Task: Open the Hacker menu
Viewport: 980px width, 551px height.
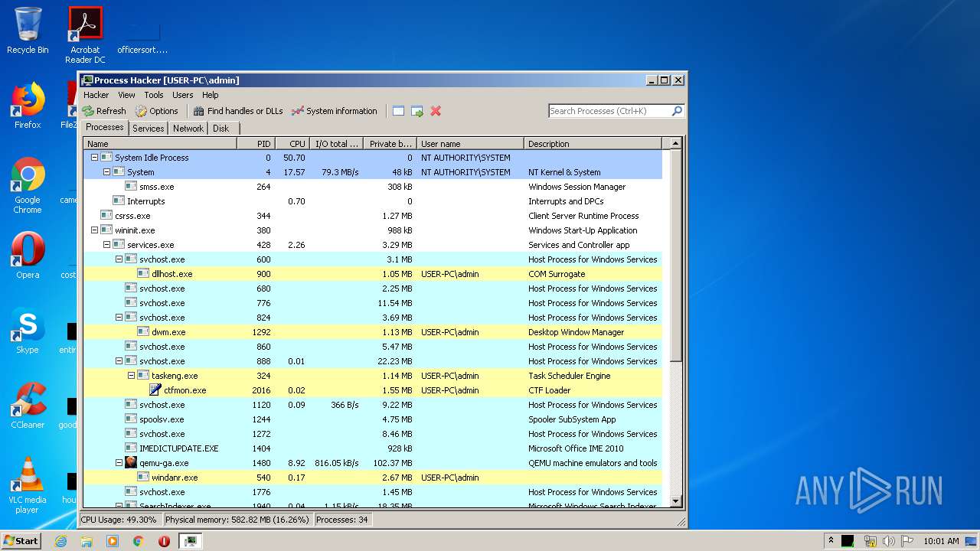Action: coord(96,95)
